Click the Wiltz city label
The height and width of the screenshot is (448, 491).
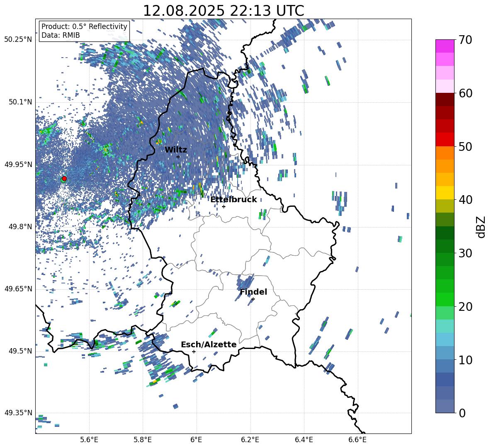point(176,150)
